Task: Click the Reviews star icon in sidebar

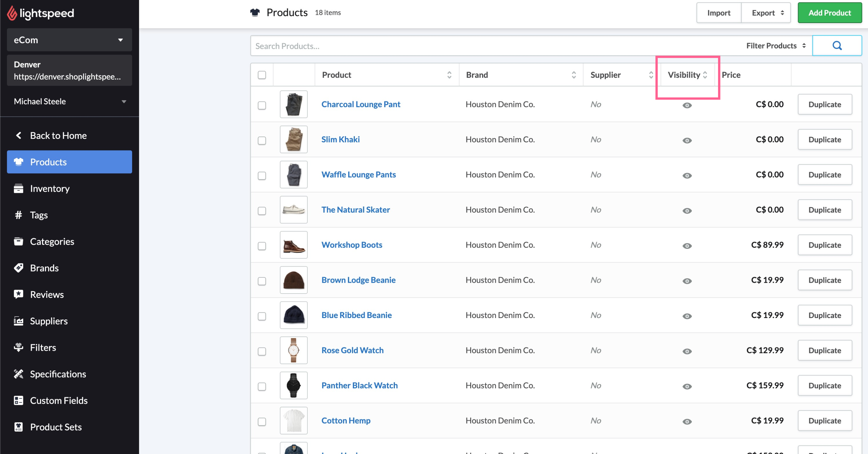Action: 18,294
